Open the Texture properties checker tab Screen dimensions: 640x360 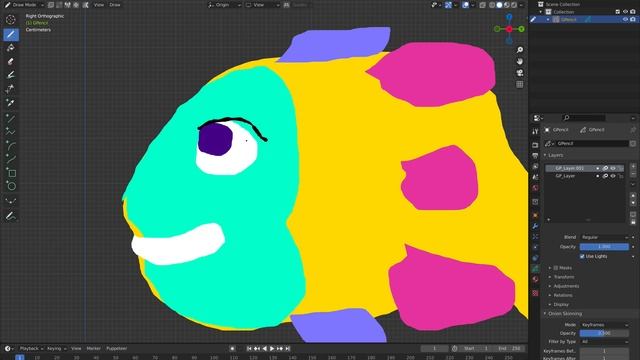535,293
